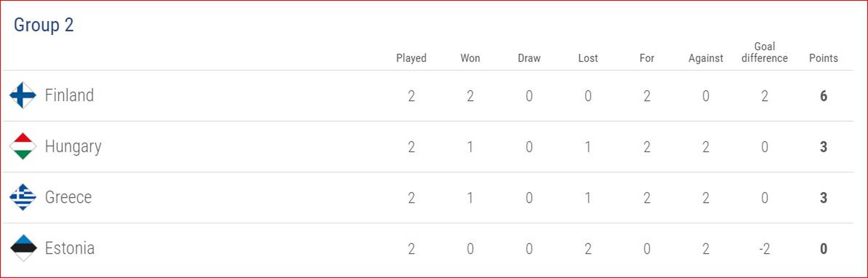Click the Points column header
Image resolution: width=868 pixels, height=278 pixels.
click(x=823, y=58)
